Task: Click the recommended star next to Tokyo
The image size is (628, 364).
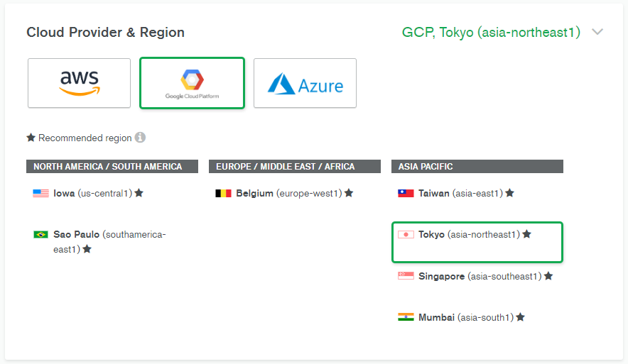Action: click(x=526, y=234)
